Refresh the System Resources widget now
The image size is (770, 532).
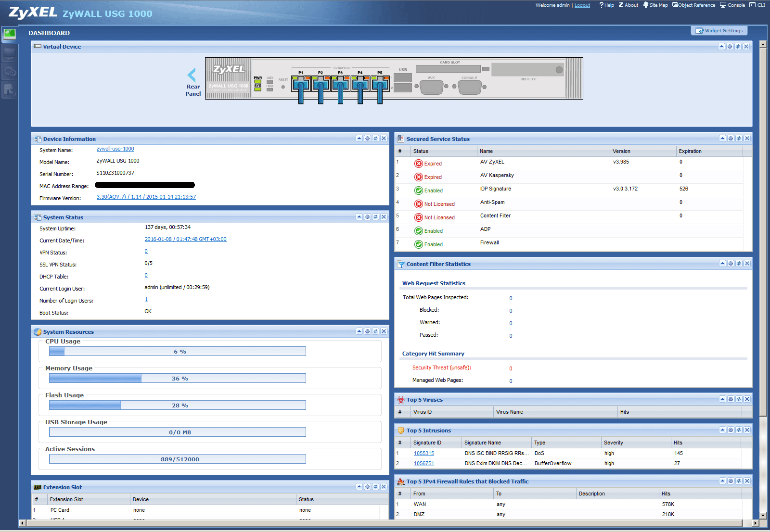pyautogui.click(x=376, y=331)
